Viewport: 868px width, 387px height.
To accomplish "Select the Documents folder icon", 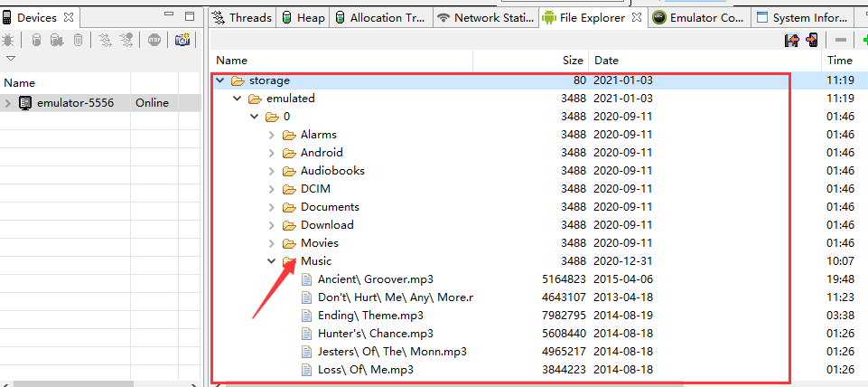I will [x=290, y=207].
